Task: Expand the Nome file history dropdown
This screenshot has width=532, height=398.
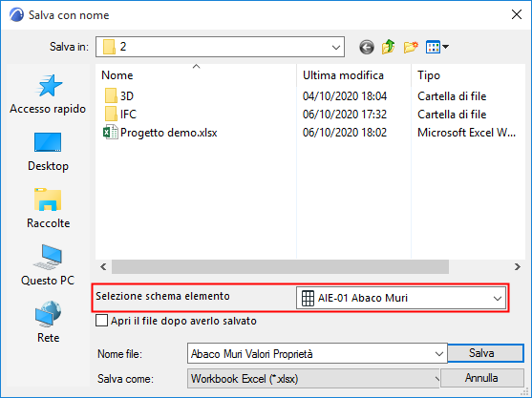Action: (439, 354)
